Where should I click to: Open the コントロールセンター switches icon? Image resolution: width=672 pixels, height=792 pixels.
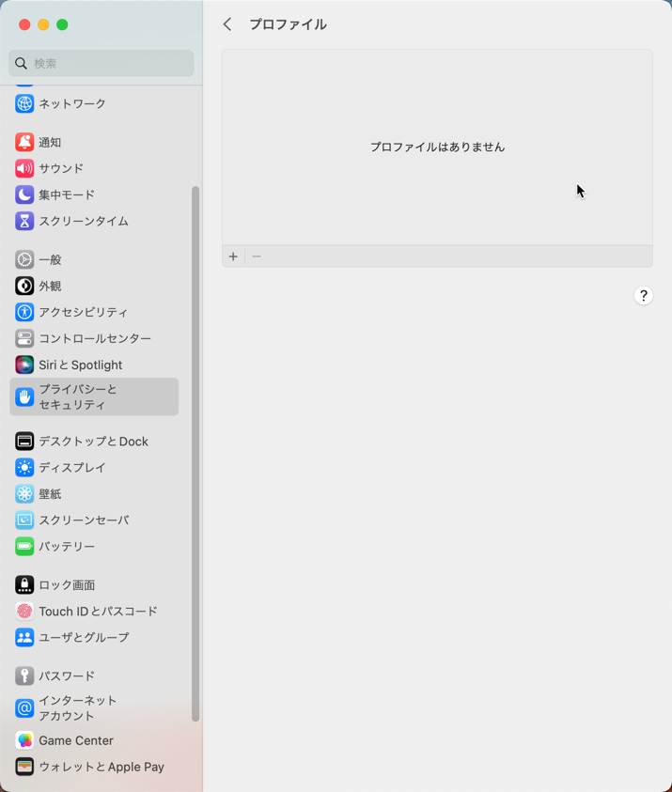[x=24, y=338]
